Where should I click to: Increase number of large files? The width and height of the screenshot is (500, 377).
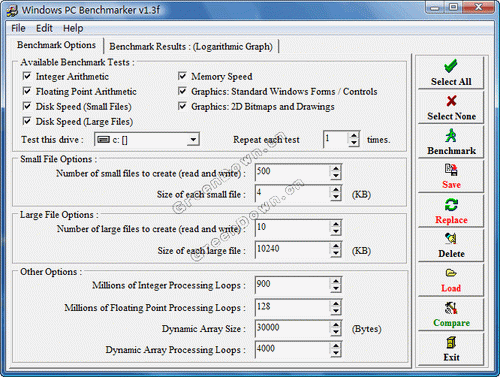(x=336, y=224)
